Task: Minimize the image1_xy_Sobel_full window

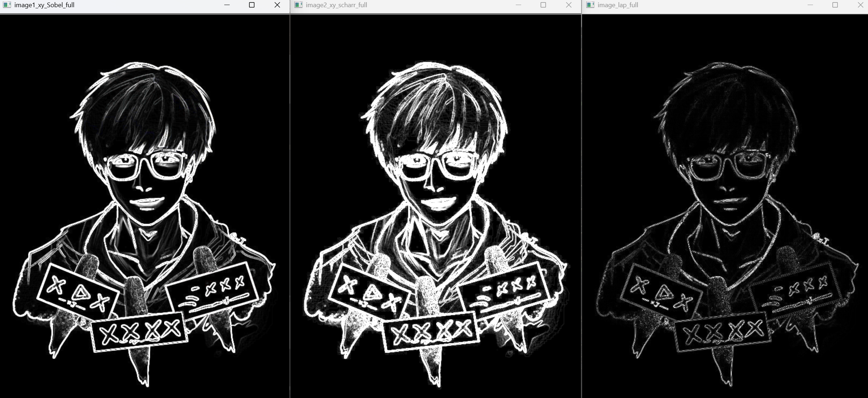Action: coord(227,5)
